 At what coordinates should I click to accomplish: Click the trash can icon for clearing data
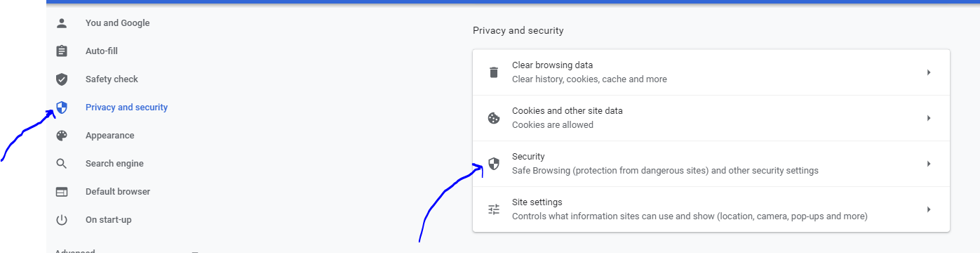[x=494, y=72]
